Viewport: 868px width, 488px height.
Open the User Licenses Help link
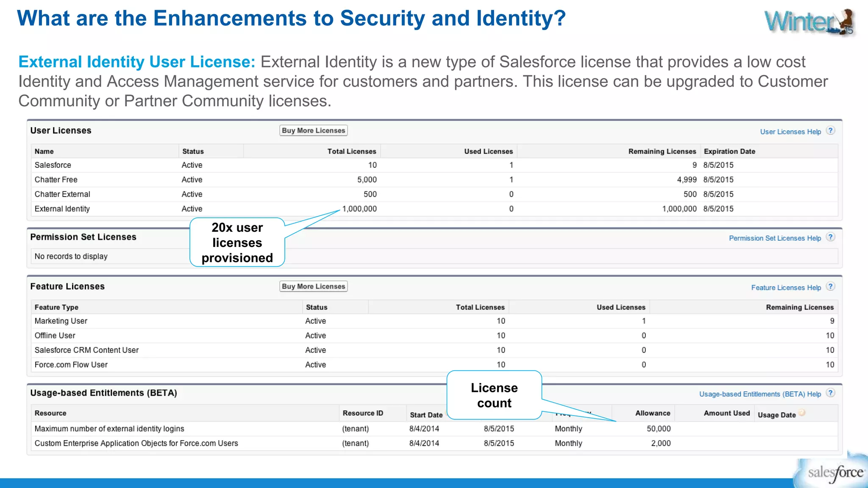pos(790,132)
